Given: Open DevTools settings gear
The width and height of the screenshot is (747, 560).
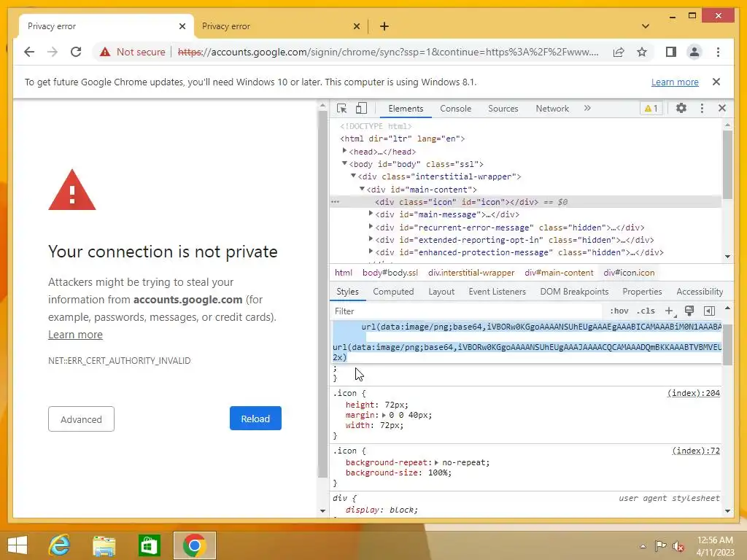Looking at the screenshot, I should 681,108.
